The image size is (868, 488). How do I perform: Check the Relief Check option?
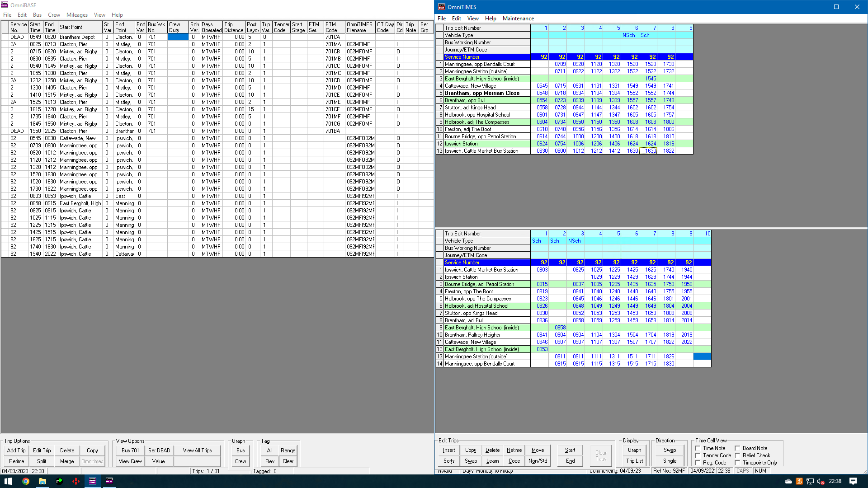coord(737,455)
